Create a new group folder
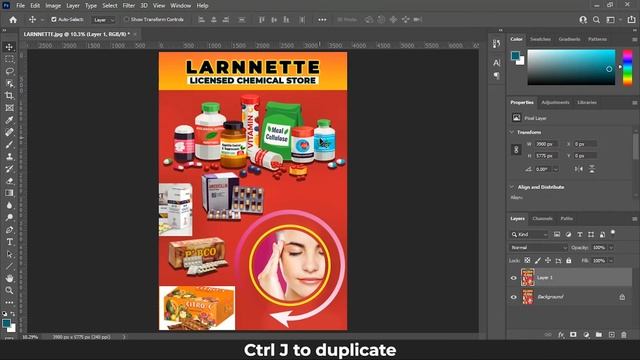 599,335
